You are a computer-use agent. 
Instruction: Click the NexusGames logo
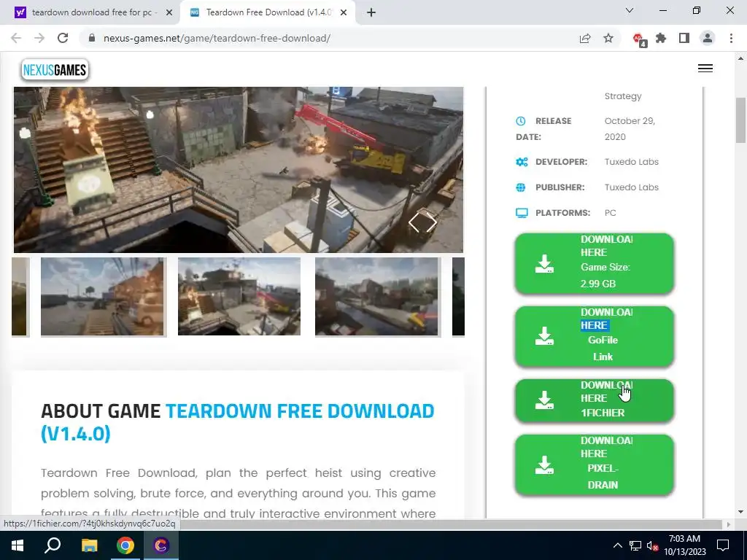point(55,70)
